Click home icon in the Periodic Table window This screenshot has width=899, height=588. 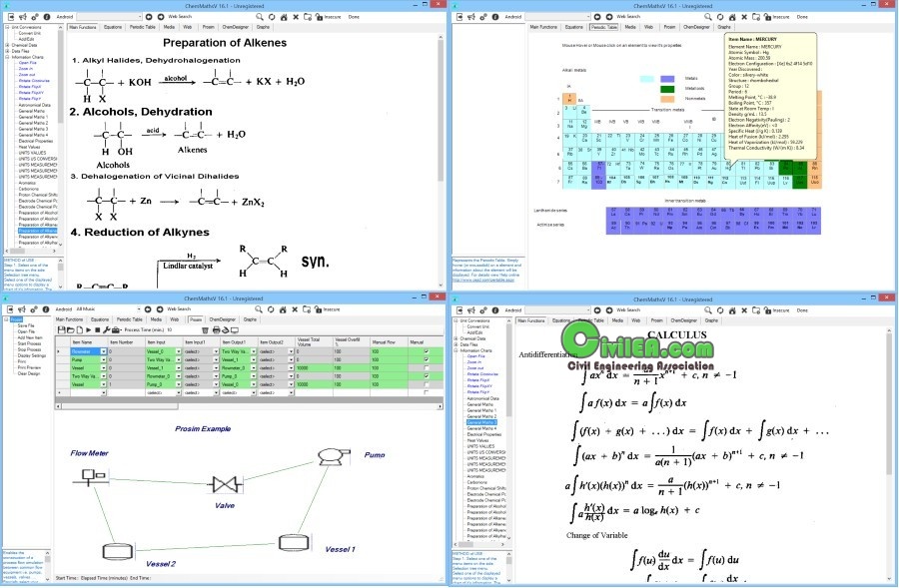pos(732,17)
